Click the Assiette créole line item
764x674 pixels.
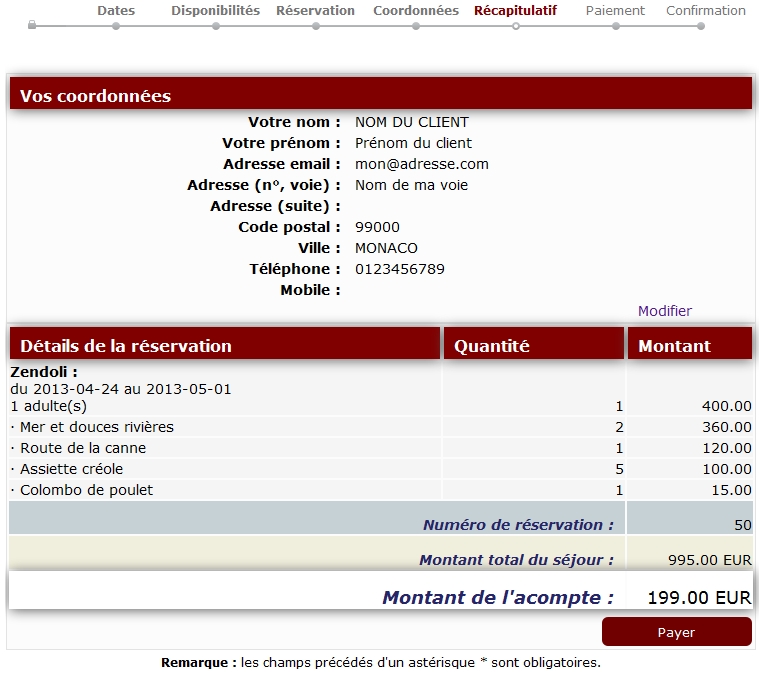pyautogui.click(x=72, y=469)
